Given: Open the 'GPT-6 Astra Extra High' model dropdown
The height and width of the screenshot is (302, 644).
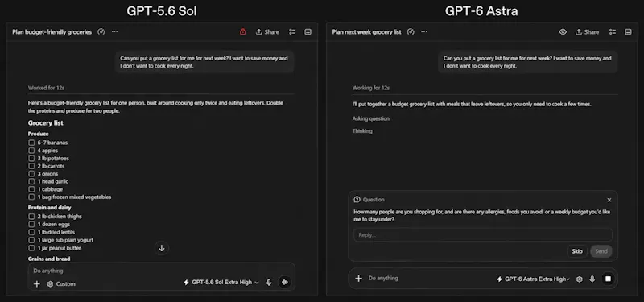Looking at the screenshot, I should point(534,279).
